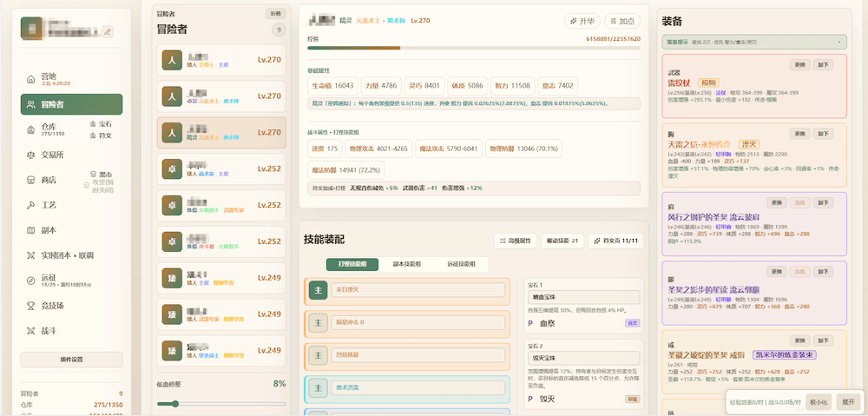Image resolution: width=868 pixels, height=416 pixels.
Task: Select the second Lv.270 adventurer 元素术士 card
Action: pos(221,96)
